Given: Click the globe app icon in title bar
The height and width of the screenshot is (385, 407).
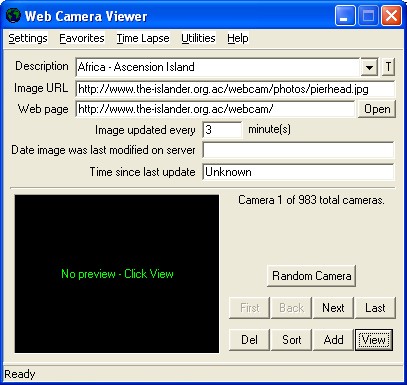Looking at the screenshot, I should pos(13,15).
